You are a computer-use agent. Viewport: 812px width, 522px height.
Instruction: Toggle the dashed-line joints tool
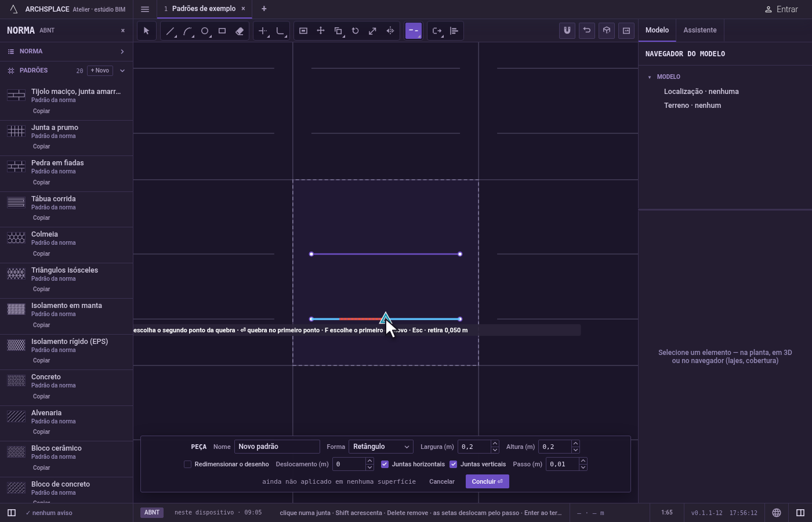[414, 31]
